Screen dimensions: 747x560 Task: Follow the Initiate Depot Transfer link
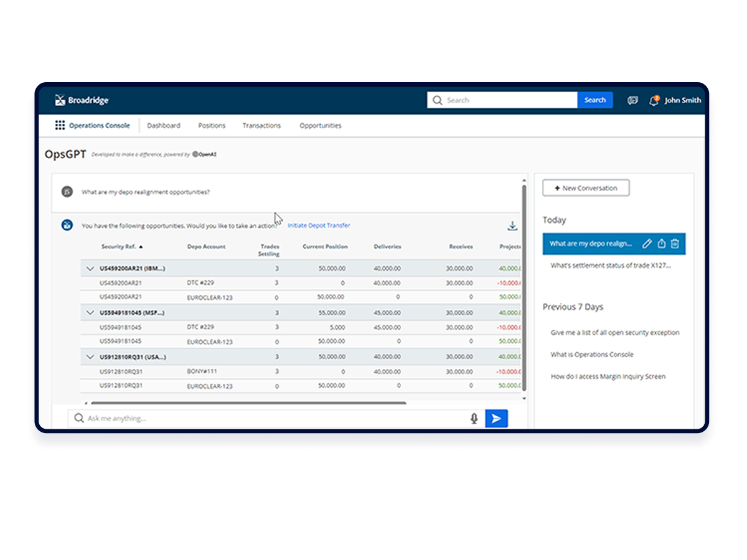[x=319, y=226]
